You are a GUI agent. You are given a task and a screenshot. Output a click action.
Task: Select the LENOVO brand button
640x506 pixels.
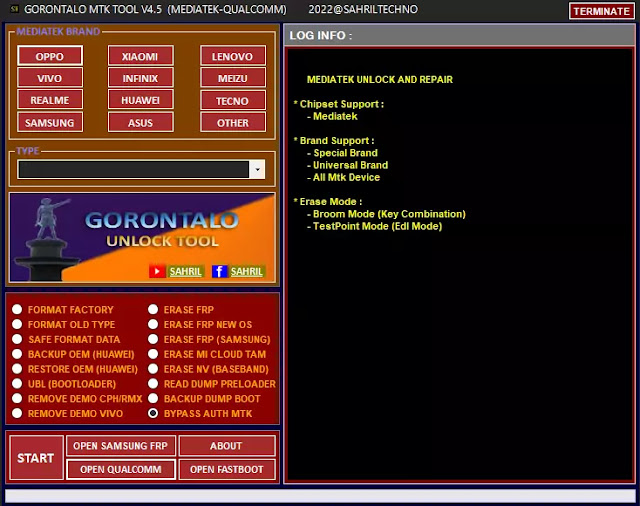pos(233,56)
